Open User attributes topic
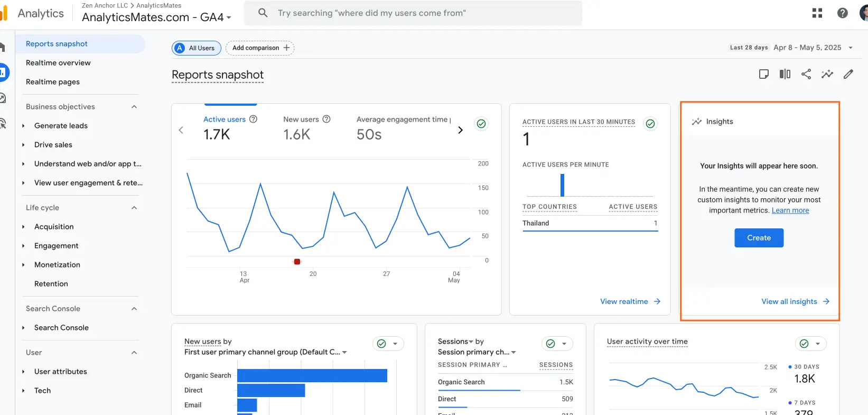This screenshot has height=415, width=868. [x=61, y=372]
